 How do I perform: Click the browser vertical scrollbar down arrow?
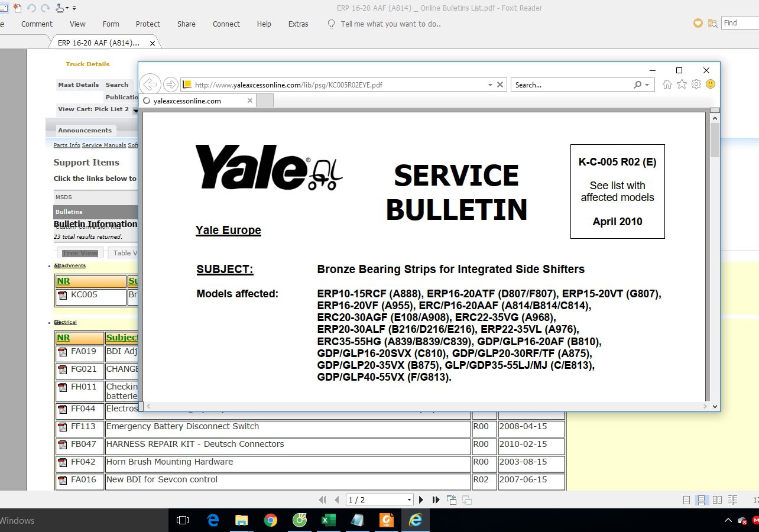[x=715, y=406]
